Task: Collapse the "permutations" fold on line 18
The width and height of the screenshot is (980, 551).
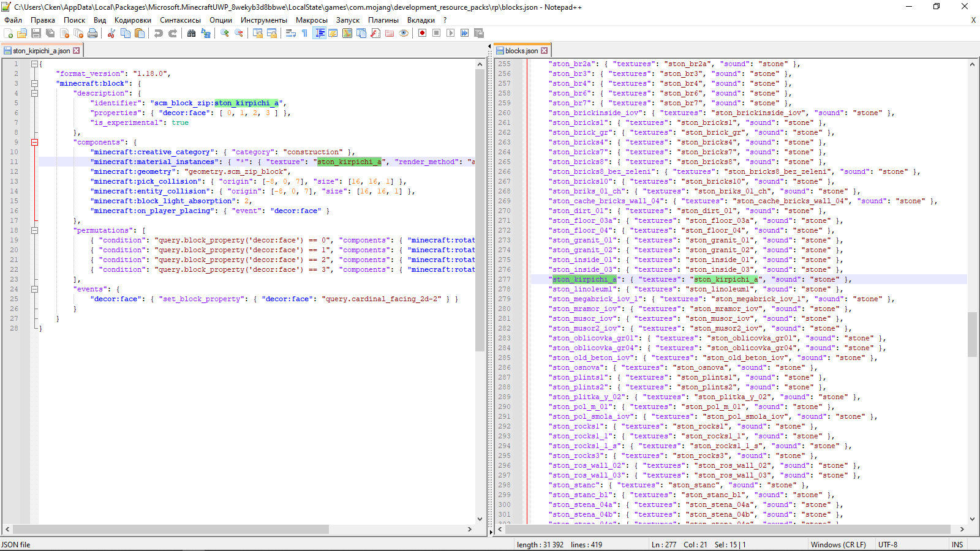Action: click(x=35, y=230)
